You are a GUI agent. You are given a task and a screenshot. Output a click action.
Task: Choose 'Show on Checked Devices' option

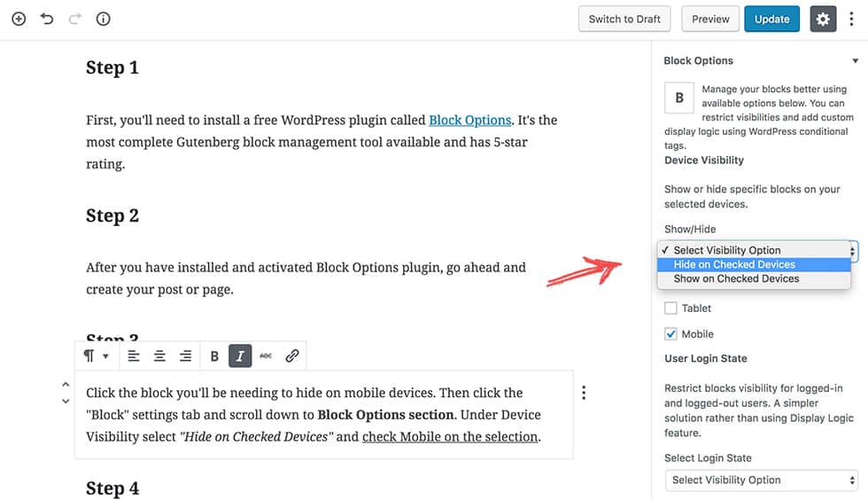point(754,279)
